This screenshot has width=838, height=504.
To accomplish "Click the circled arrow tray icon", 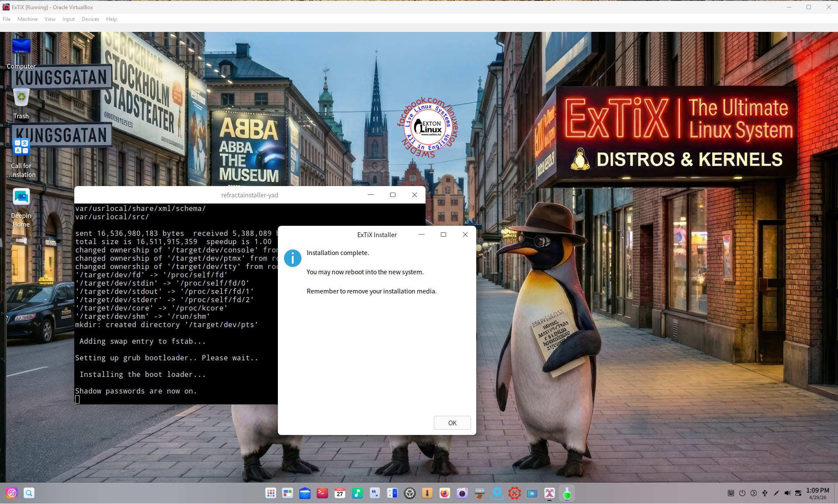I will pos(754,493).
